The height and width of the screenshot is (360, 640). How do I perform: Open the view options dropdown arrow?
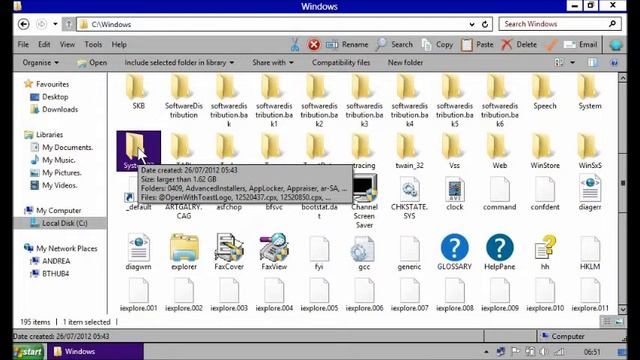(x=573, y=62)
